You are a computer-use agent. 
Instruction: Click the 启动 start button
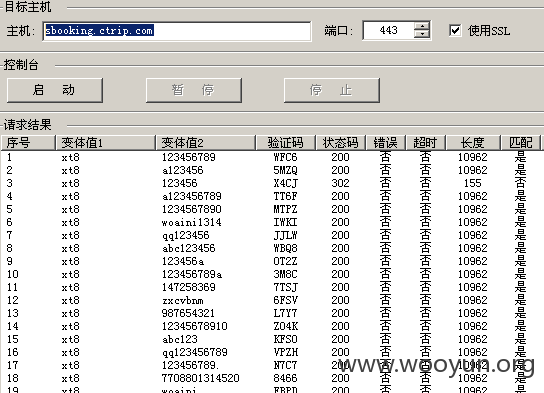point(55,90)
